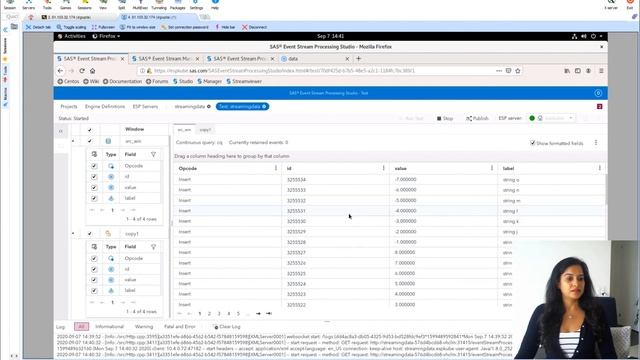
Task: Switch to the copy1 results tab
Action: click(205, 130)
